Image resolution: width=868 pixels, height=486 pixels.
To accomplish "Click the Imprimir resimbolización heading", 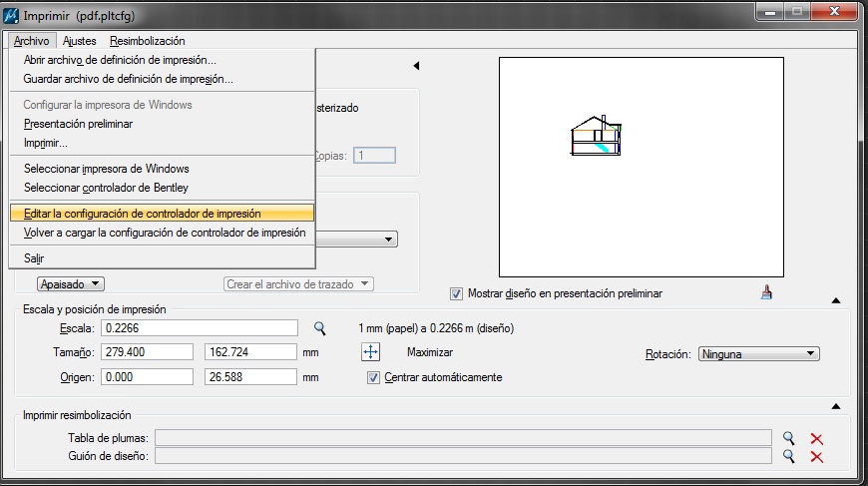I will [x=77, y=415].
